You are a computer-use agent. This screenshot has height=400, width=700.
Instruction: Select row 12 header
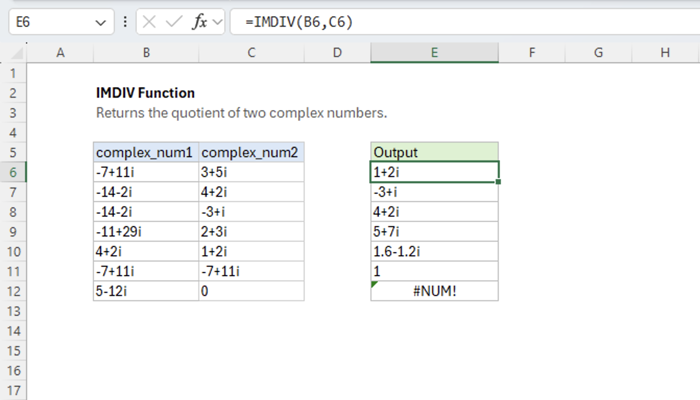tap(13, 292)
